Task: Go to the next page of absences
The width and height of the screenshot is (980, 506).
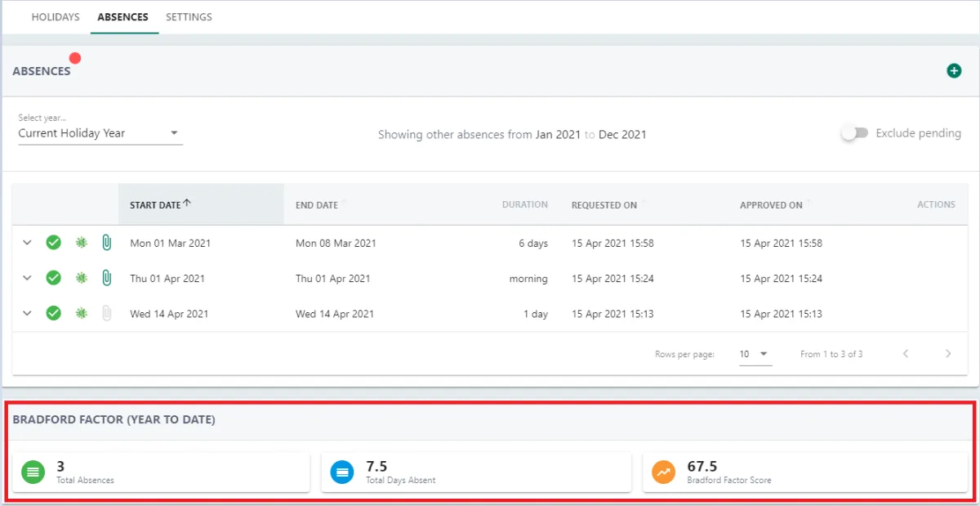Action: tap(948, 354)
